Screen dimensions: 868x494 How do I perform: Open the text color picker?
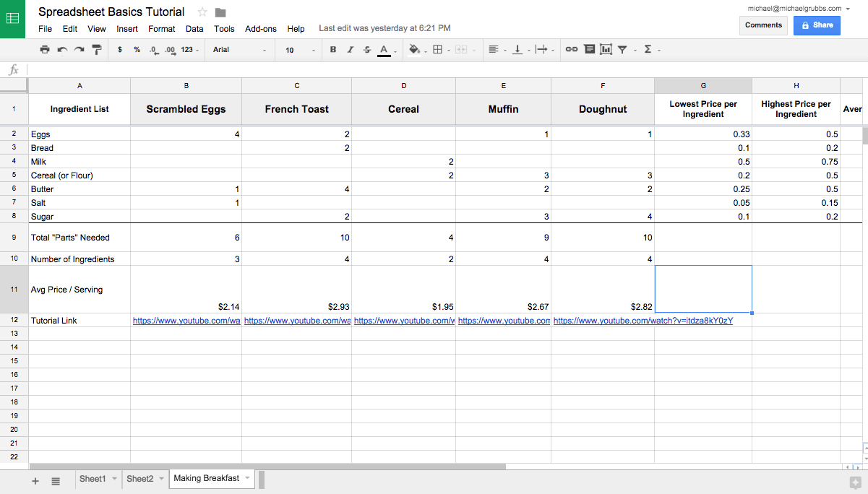click(383, 49)
